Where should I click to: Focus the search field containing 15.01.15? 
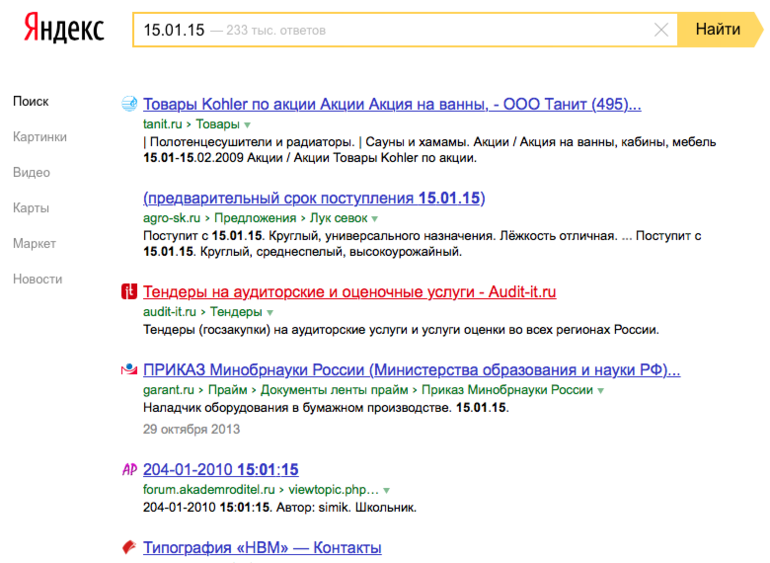pyautogui.click(x=405, y=30)
